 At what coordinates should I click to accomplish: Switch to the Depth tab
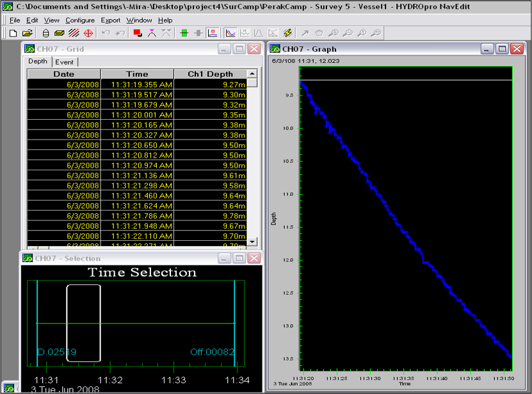[x=38, y=62]
